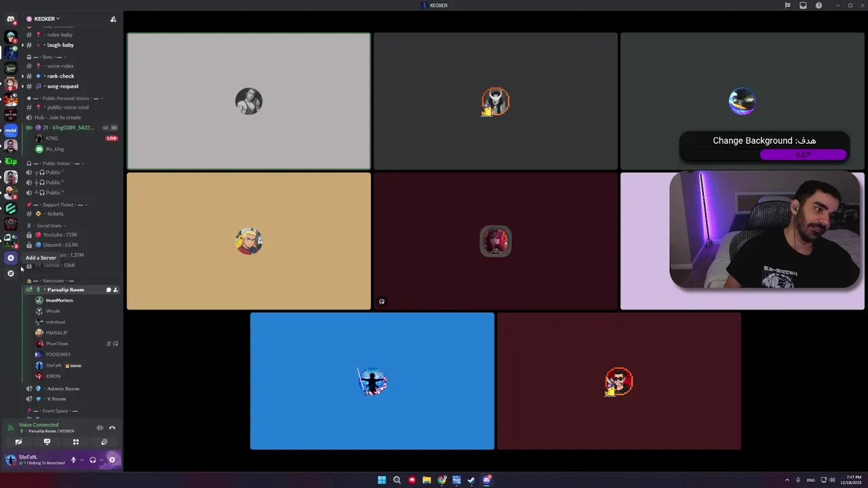The height and width of the screenshot is (488, 868).
Task: Expand microphone input options arrow
Action: point(82,460)
